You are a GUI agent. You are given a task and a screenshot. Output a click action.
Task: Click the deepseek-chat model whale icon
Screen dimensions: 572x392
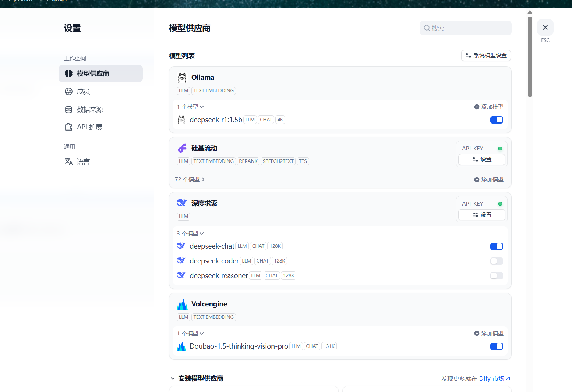181,246
